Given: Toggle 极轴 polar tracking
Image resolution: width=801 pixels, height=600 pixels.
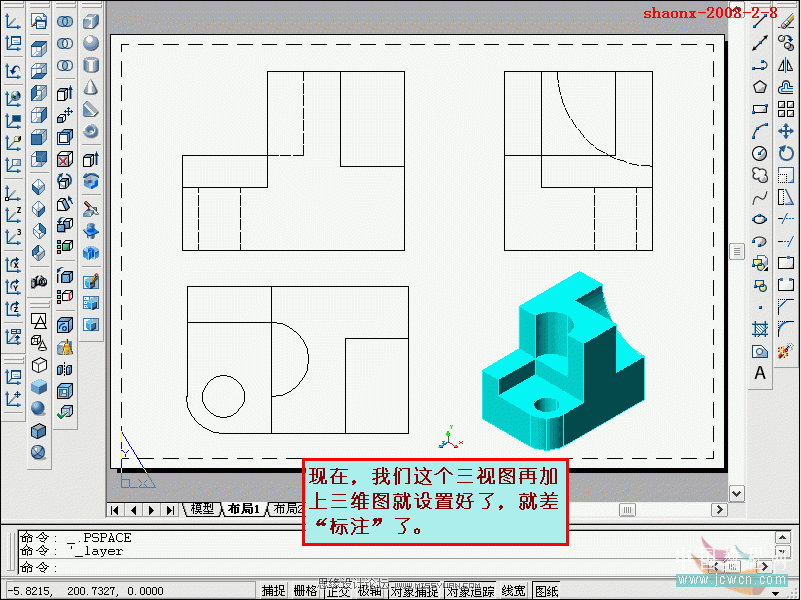Looking at the screenshot, I should (369, 591).
